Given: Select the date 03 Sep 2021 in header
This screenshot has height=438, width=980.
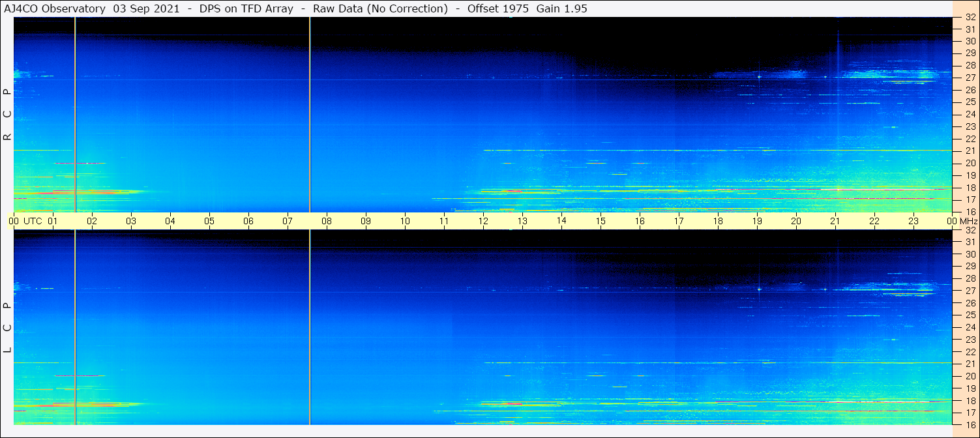Looking at the screenshot, I should tap(147, 8).
